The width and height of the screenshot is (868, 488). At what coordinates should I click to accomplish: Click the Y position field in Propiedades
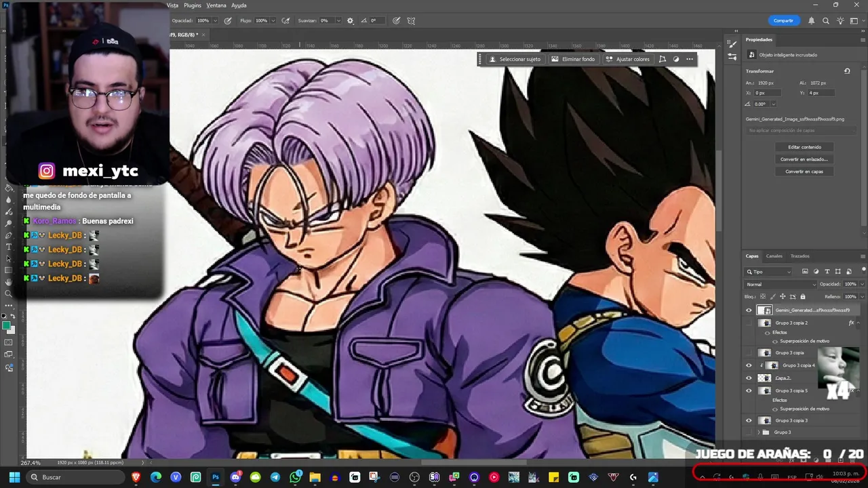pos(823,93)
